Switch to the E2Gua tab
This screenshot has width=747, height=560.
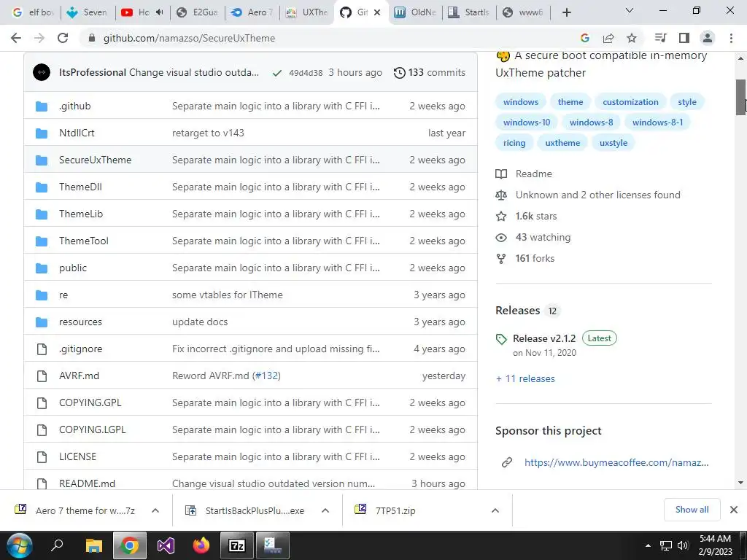[x=197, y=12]
